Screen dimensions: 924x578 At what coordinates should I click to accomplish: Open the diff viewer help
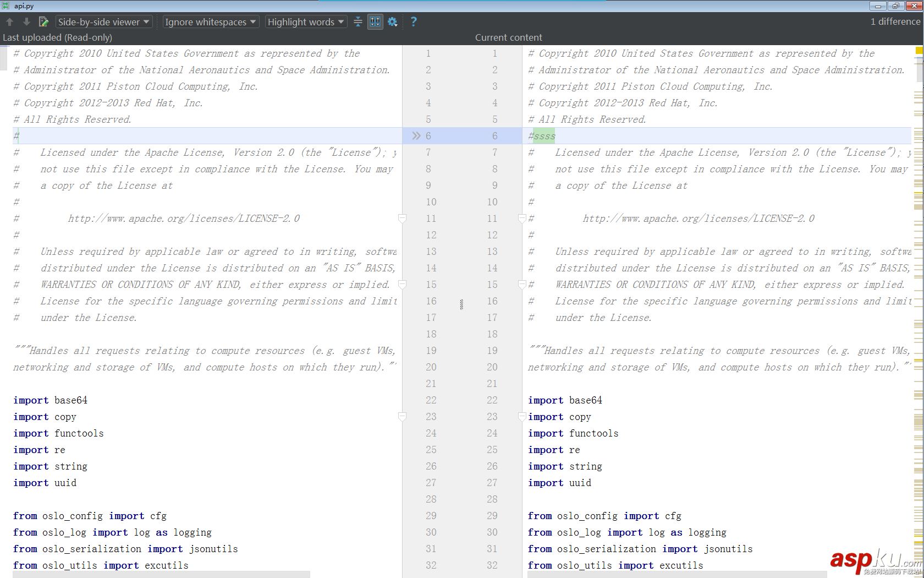[413, 21]
